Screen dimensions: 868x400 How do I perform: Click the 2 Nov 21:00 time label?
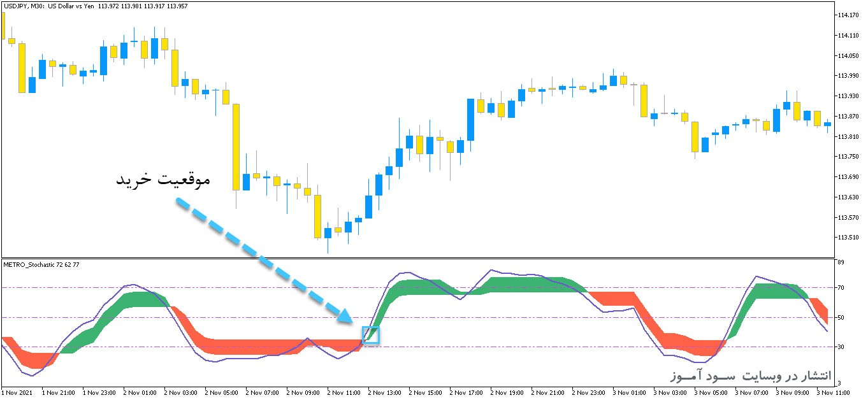point(548,393)
